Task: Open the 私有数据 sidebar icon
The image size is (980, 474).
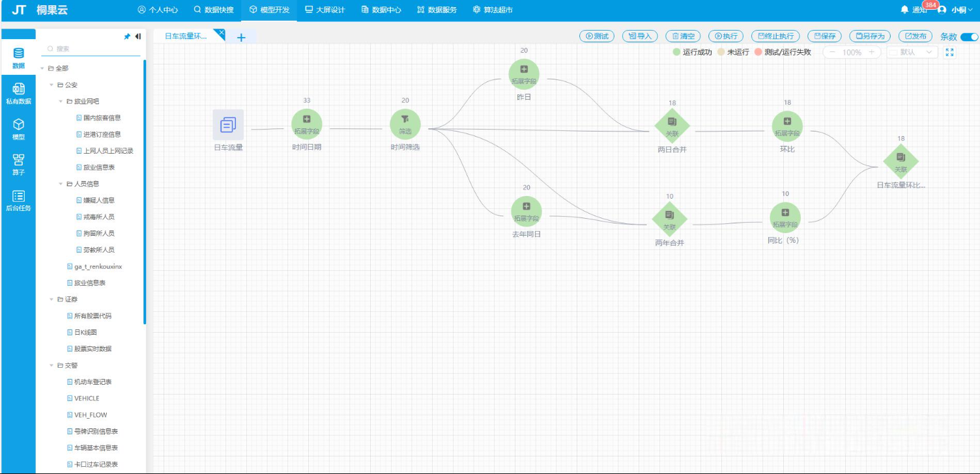Action: (18, 93)
